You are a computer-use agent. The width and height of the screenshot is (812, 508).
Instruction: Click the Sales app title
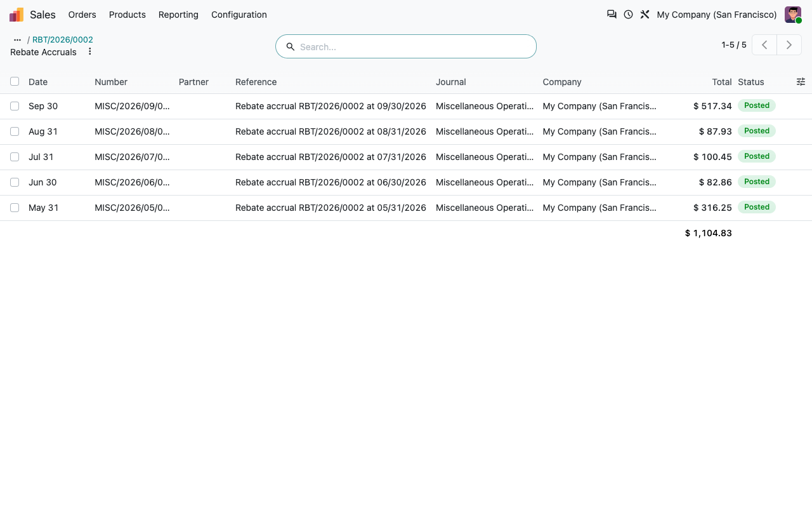tap(43, 15)
